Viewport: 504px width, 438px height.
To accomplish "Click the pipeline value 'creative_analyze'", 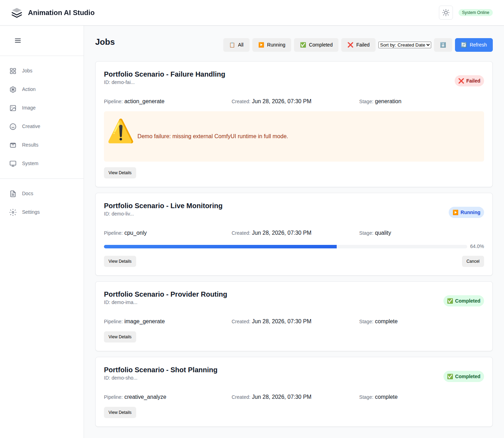I will (x=145, y=397).
